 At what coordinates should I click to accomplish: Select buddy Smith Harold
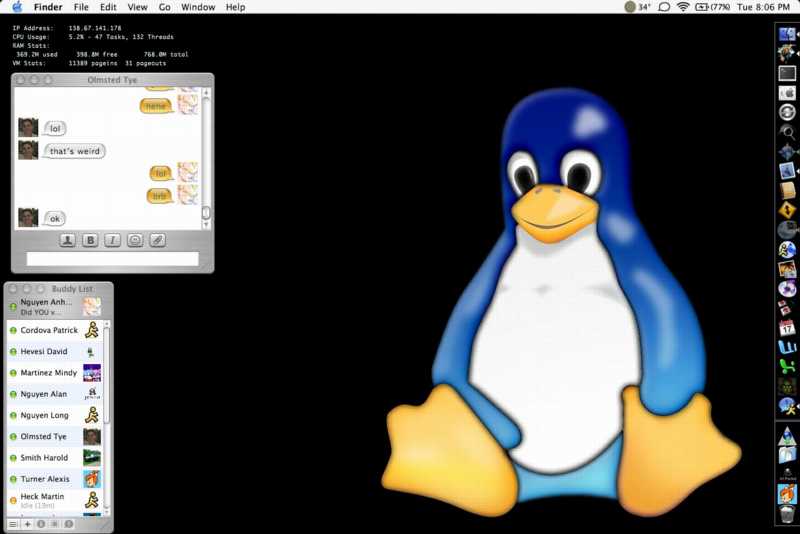click(55, 457)
